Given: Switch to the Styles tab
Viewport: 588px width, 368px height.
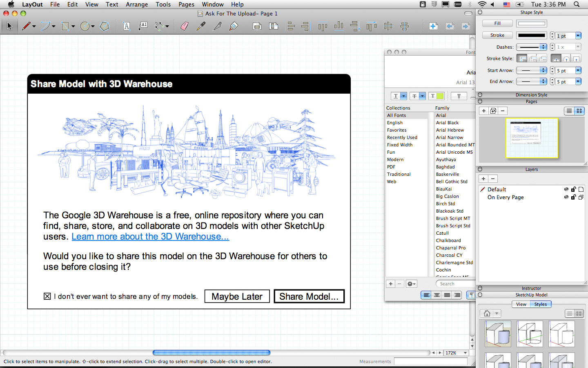Looking at the screenshot, I should [541, 304].
